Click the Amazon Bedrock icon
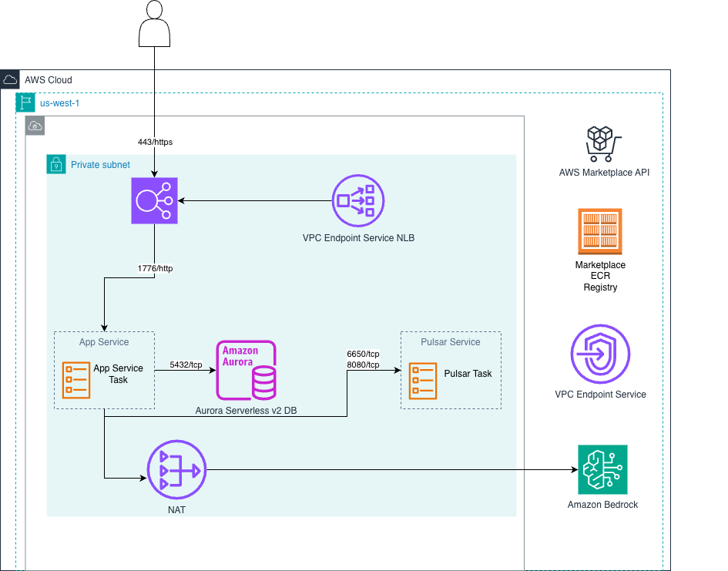 [x=603, y=469]
